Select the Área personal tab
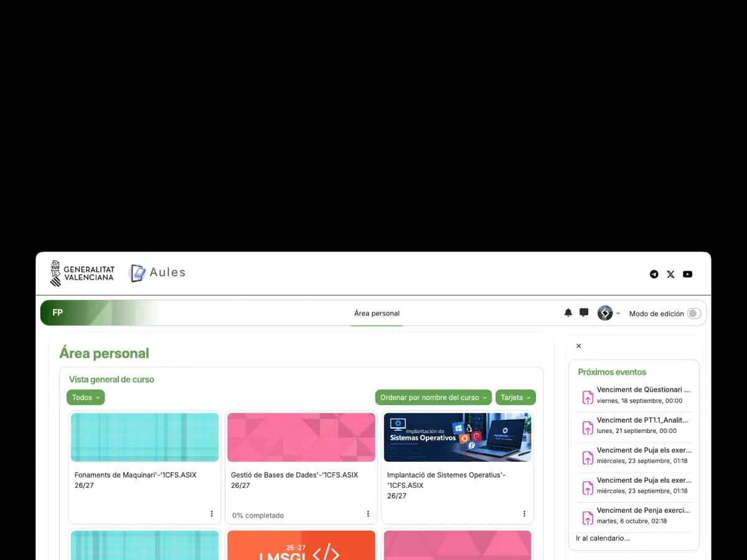The width and height of the screenshot is (747, 560). 377,314
